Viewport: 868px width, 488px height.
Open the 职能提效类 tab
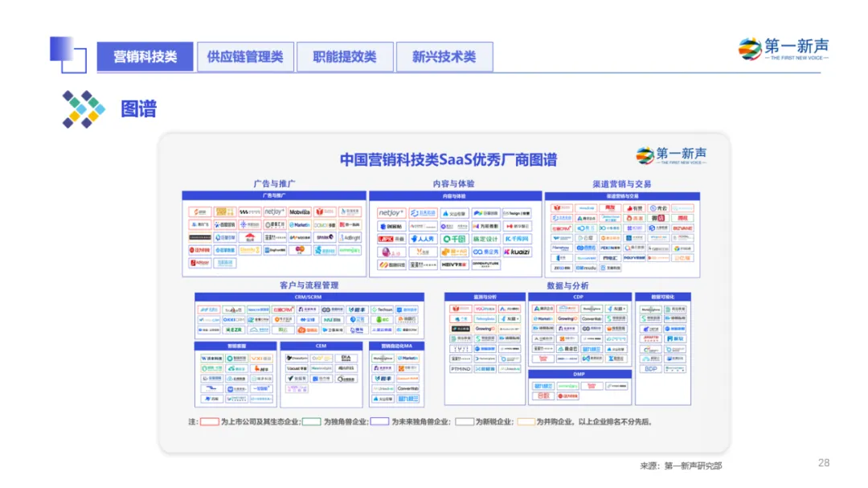(x=345, y=56)
